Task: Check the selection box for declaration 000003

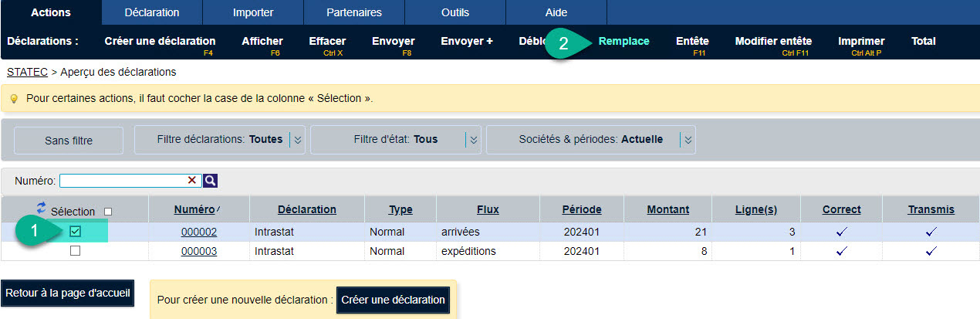Action: pos(75,251)
